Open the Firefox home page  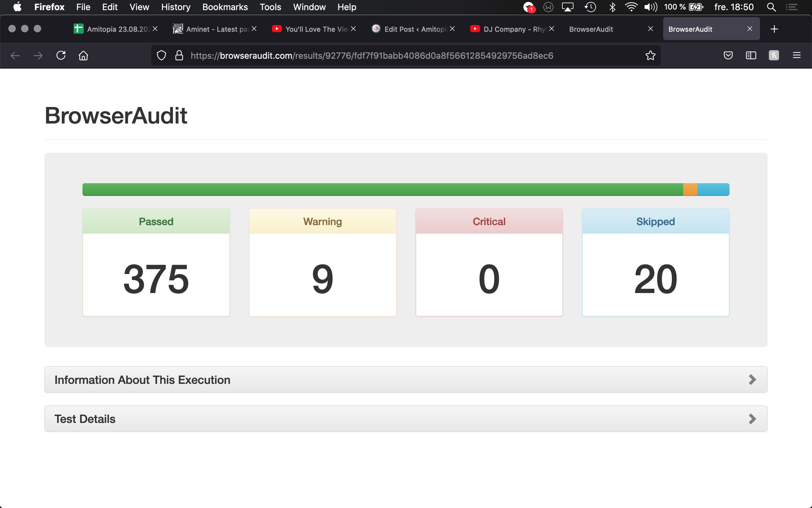click(x=83, y=56)
